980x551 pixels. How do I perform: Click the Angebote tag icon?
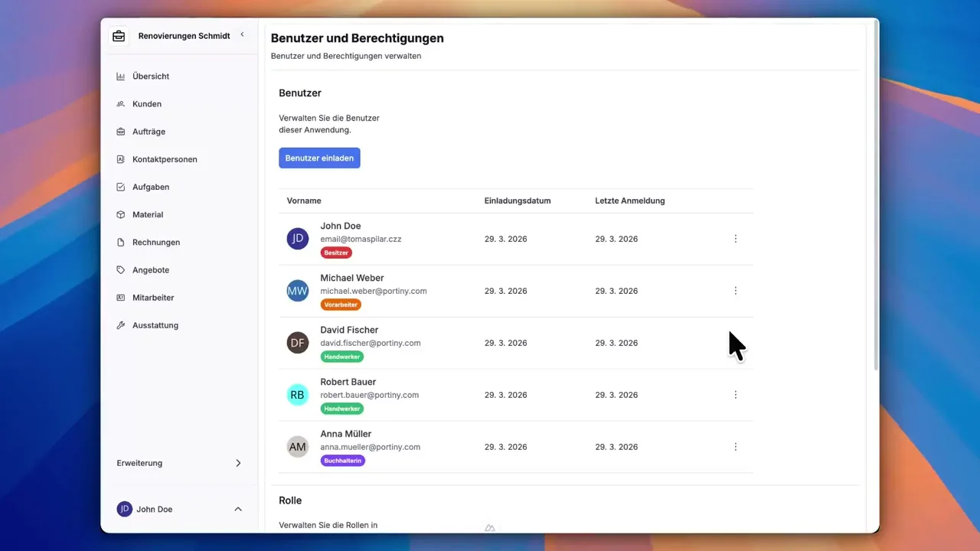point(119,269)
